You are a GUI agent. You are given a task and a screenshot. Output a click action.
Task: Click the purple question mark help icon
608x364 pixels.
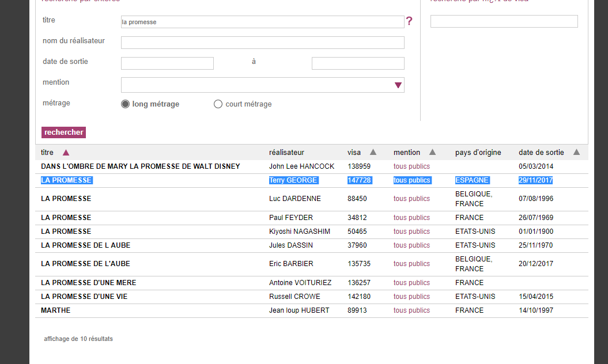click(409, 21)
